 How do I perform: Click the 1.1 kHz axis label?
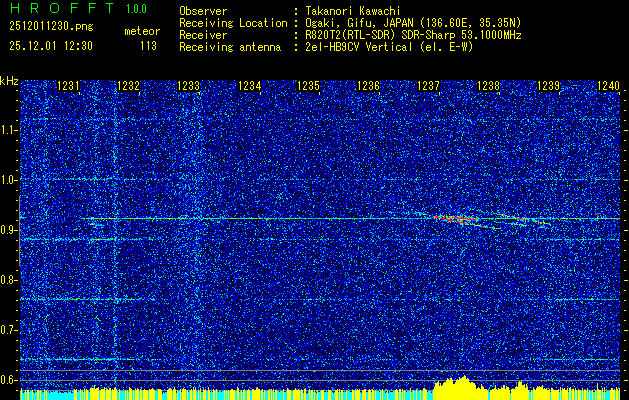pyautogui.click(x=8, y=130)
